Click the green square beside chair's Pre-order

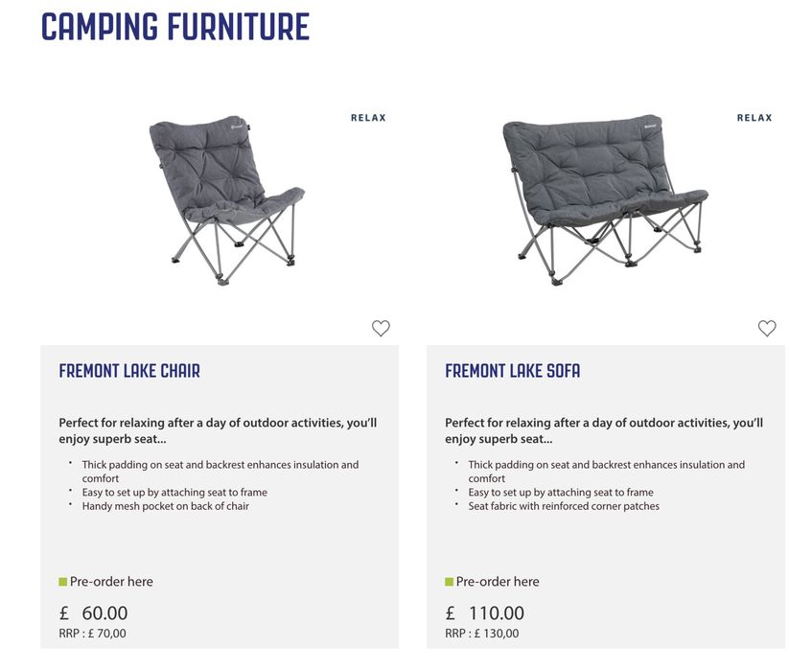click(x=63, y=582)
